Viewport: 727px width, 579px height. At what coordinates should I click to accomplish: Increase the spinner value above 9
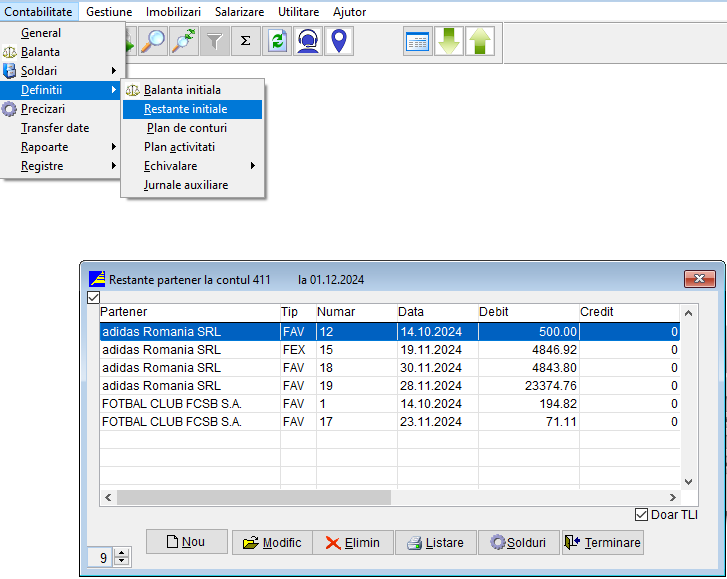[x=122, y=553]
